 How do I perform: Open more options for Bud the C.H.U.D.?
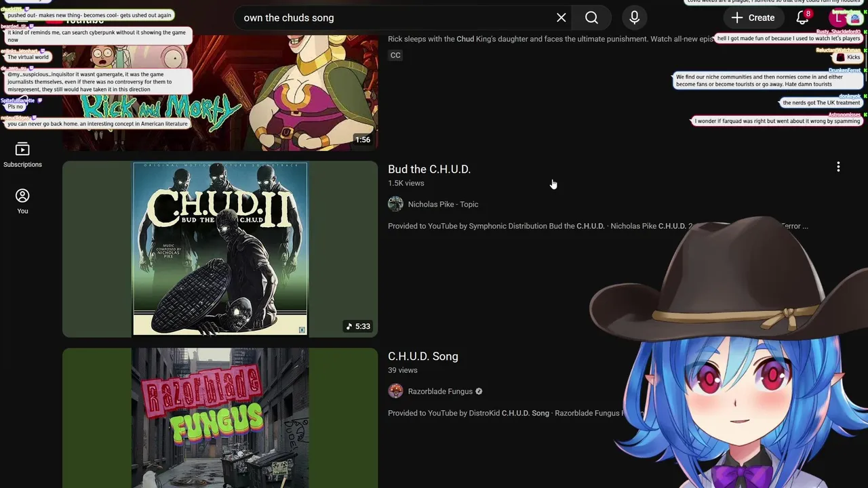(x=838, y=167)
